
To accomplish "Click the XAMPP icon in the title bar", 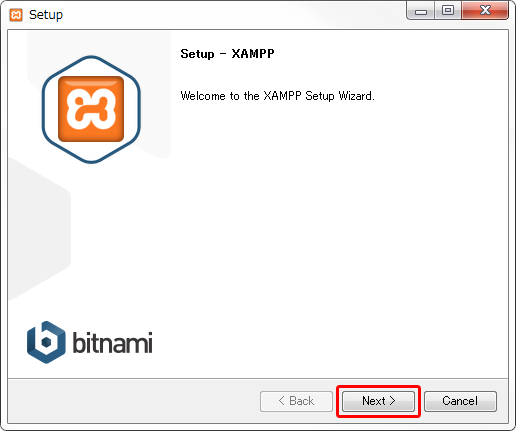I will tap(16, 15).
